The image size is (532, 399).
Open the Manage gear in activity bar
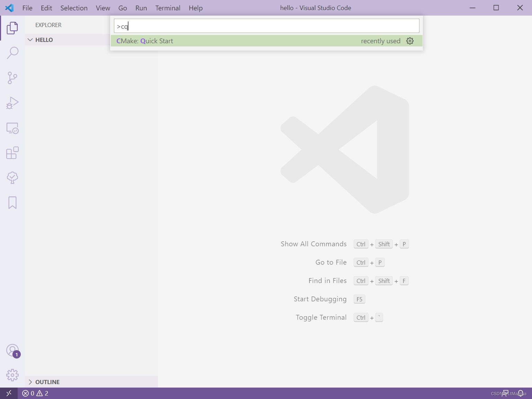click(12, 375)
